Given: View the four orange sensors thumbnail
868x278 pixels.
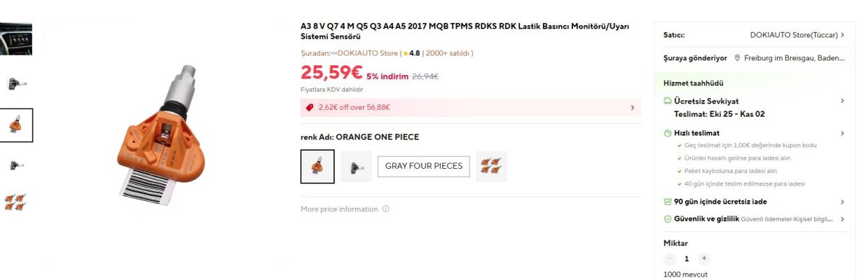Looking at the screenshot, I should [x=15, y=202].
